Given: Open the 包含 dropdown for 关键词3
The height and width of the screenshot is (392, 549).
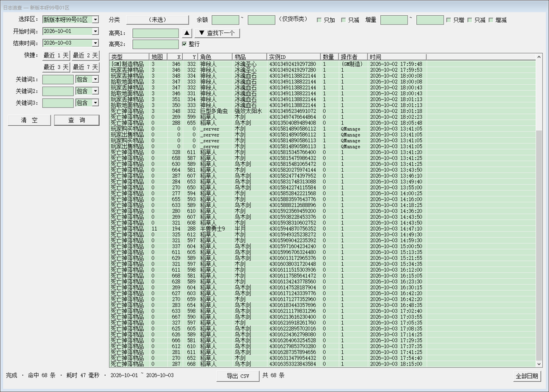Looking at the screenshot, I should tap(96, 103).
